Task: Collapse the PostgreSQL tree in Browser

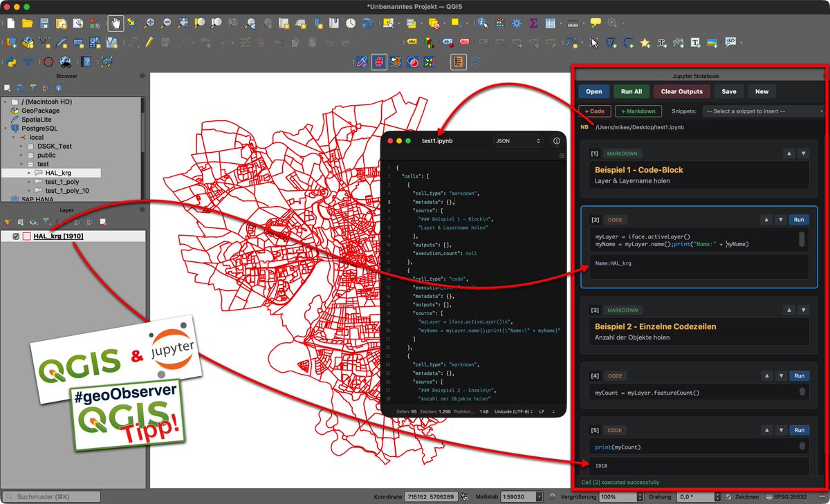Action: tap(6, 129)
